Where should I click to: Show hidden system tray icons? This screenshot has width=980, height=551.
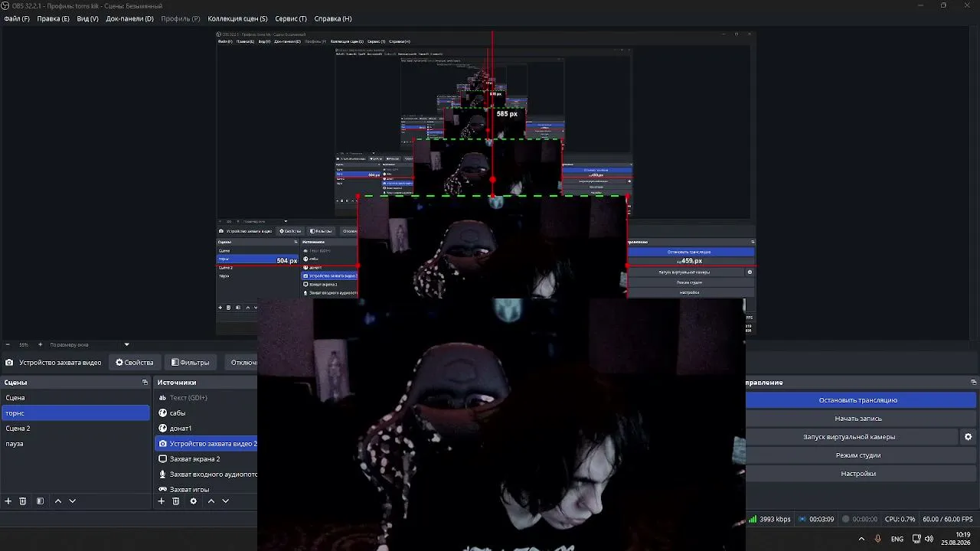[x=861, y=539]
